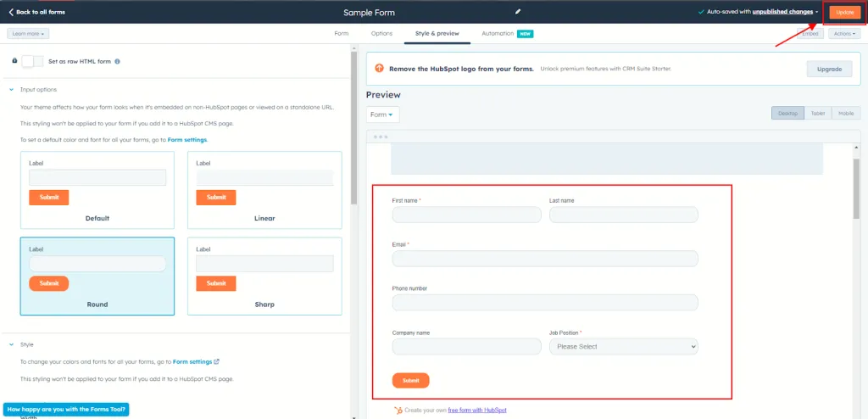This screenshot has width=868, height=419.
Task: Click the Upgrade button in the banner
Action: point(829,70)
